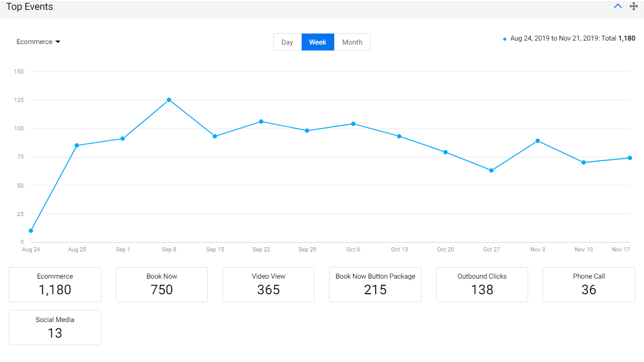Open the Book Now Button Package card

[x=375, y=285]
